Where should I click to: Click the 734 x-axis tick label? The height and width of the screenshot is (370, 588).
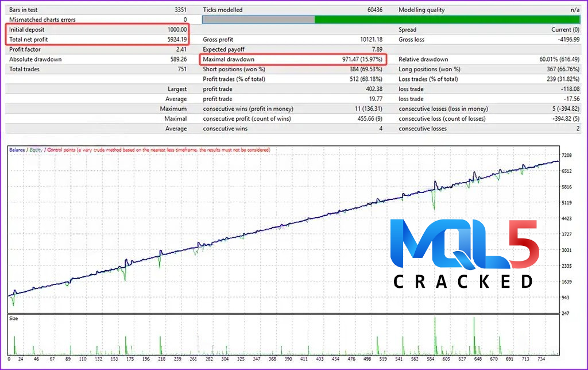coord(541,359)
